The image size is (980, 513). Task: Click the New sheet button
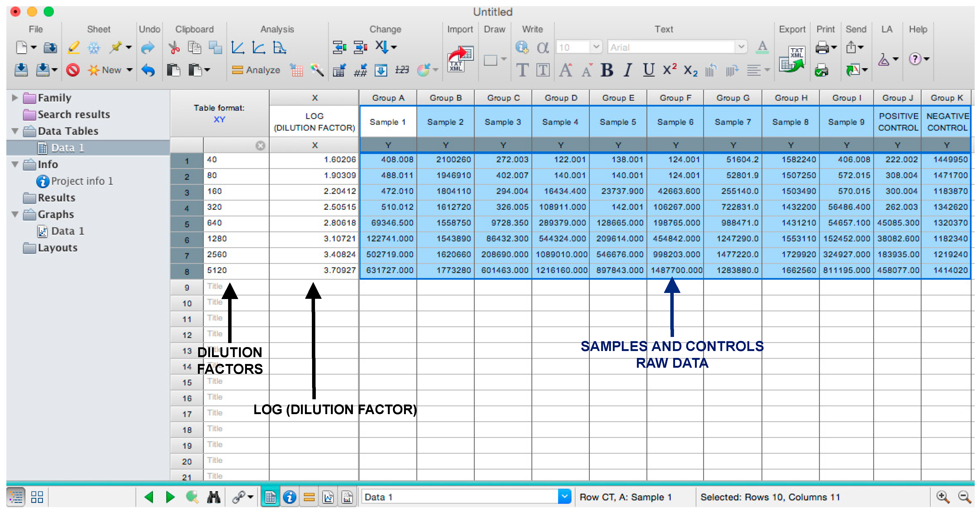(x=105, y=70)
